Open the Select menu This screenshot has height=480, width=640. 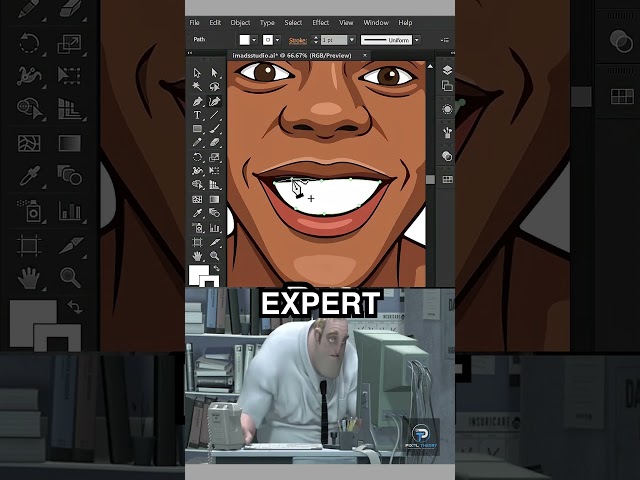coord(293,22)
